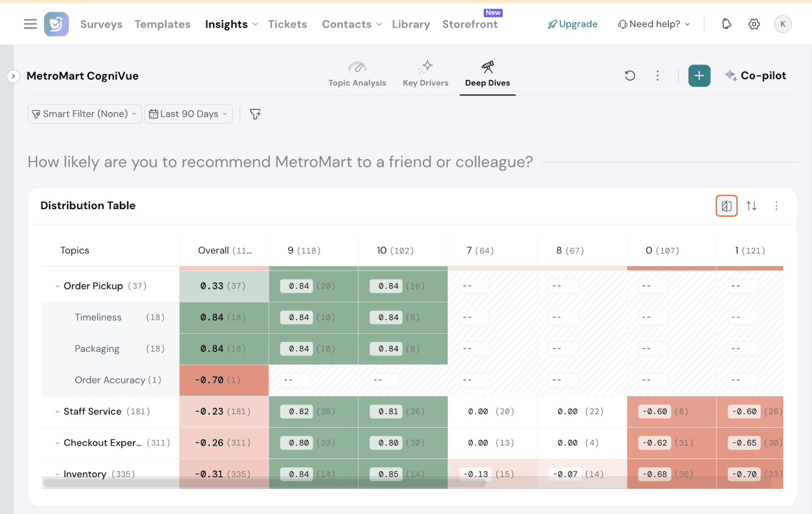Click the horizontal scrollbar under the table
Viewport: 812px width, 514px height.
point(264,483)
